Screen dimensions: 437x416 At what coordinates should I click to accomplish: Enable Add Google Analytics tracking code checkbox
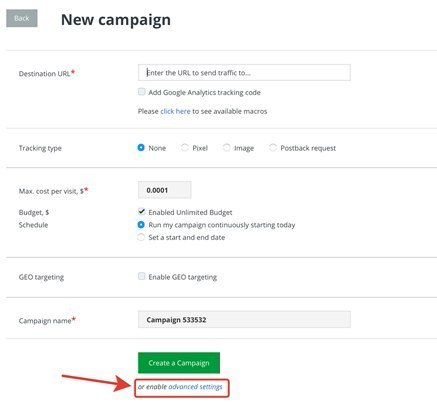pos(142,92)
